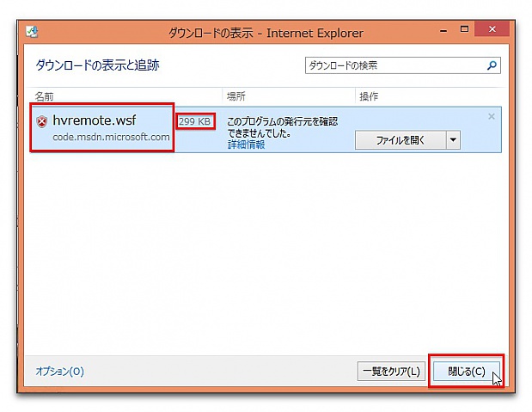Expand the arrow next to ファイルを開く

(453, 140)
